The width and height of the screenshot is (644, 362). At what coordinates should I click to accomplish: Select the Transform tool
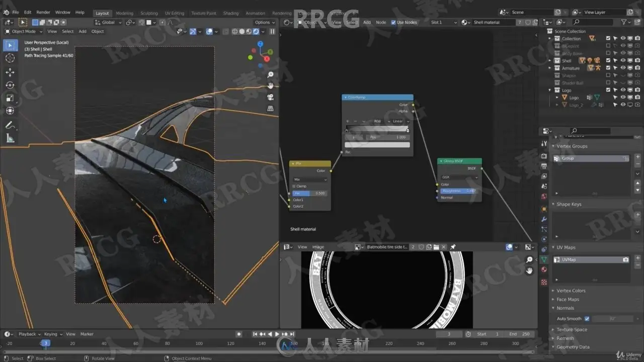(10, 111)
